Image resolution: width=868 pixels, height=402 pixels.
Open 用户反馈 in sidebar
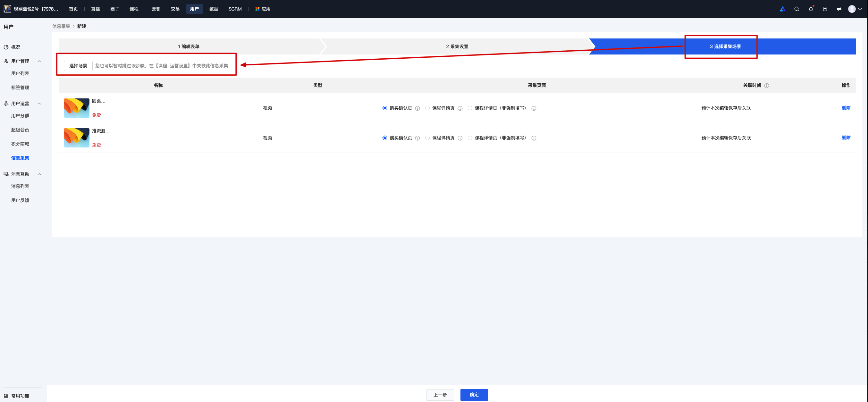(20, 200)
